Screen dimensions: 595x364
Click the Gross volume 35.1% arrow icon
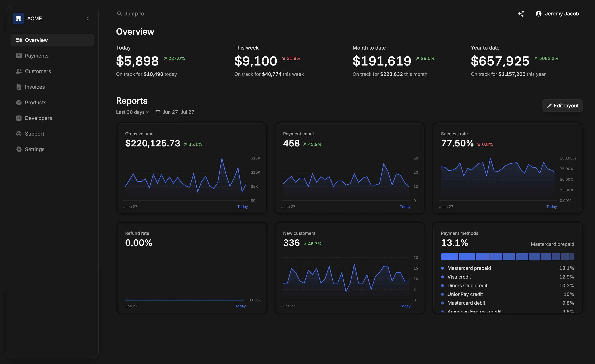point(185,144)
